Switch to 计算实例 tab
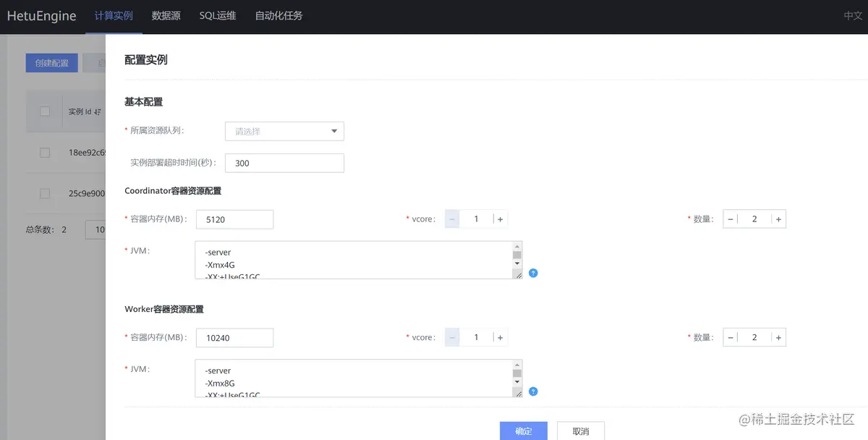Viewport: 868px width, 440px height. (x=114, y=15)
